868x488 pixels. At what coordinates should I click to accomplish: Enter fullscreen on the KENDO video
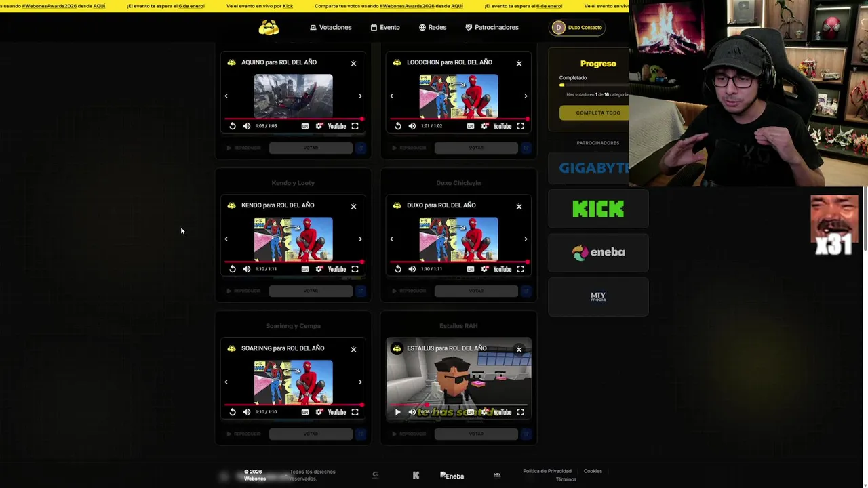[355, 269]
